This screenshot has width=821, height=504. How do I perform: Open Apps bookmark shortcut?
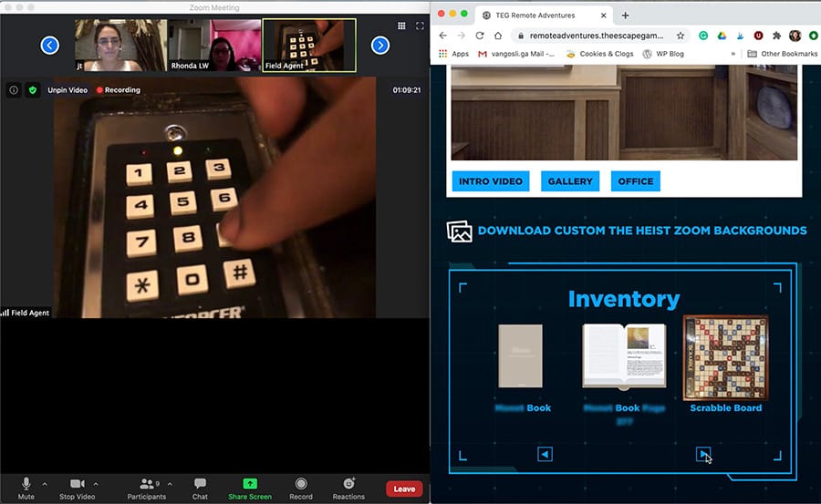453,54
